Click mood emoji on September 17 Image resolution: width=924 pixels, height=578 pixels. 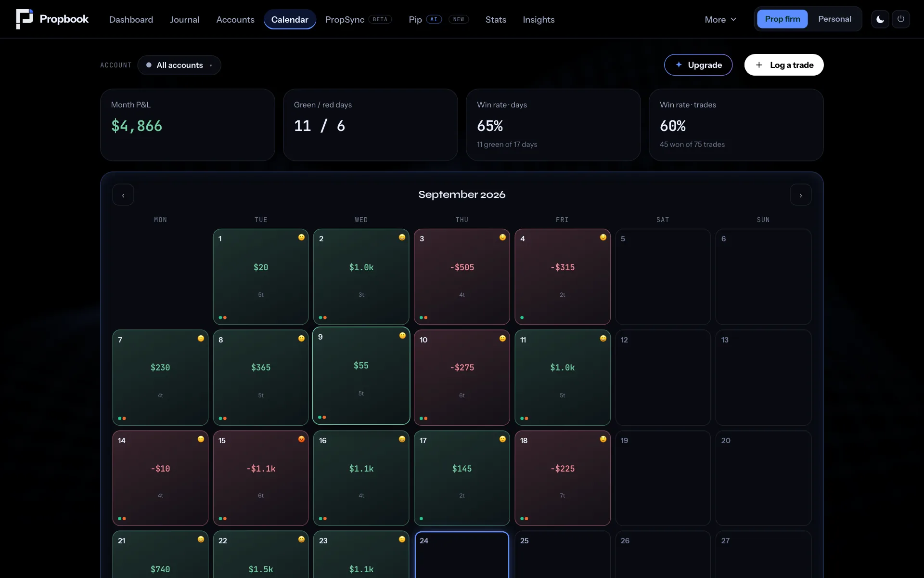[x=502, y=439]
